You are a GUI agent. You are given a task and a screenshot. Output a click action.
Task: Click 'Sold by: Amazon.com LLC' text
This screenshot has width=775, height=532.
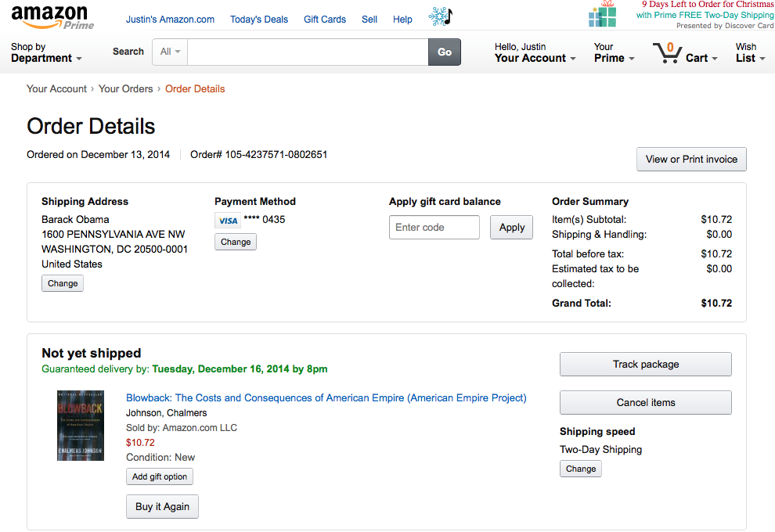[x=182, y=428]
